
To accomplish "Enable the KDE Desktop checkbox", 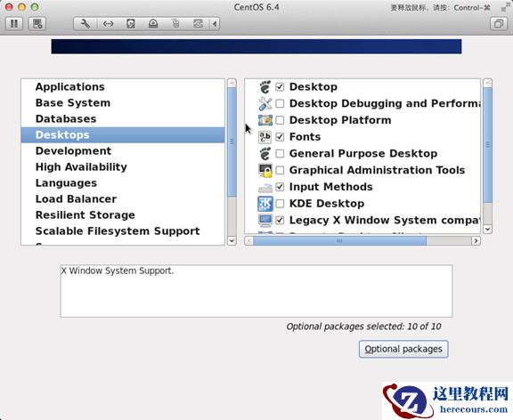I will pos(280,203).
